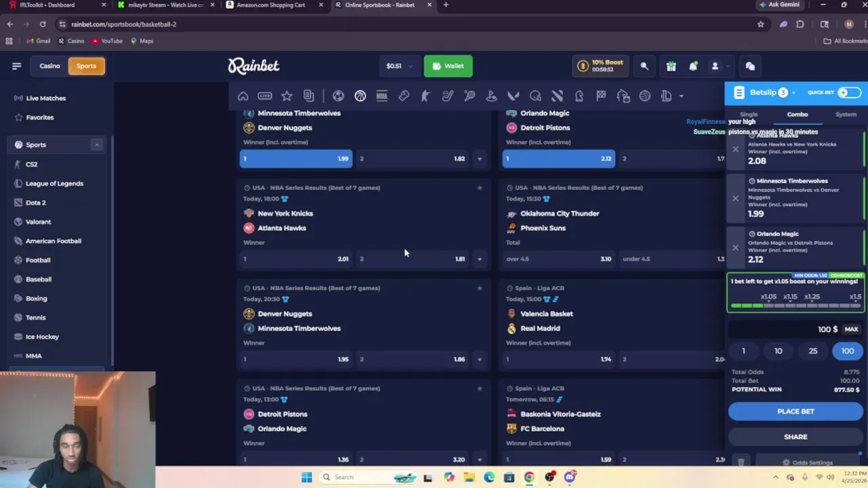This screenshot has height=488, width=868.
Task: Click the trash icon to clear betslip
Action: (741, 462)
